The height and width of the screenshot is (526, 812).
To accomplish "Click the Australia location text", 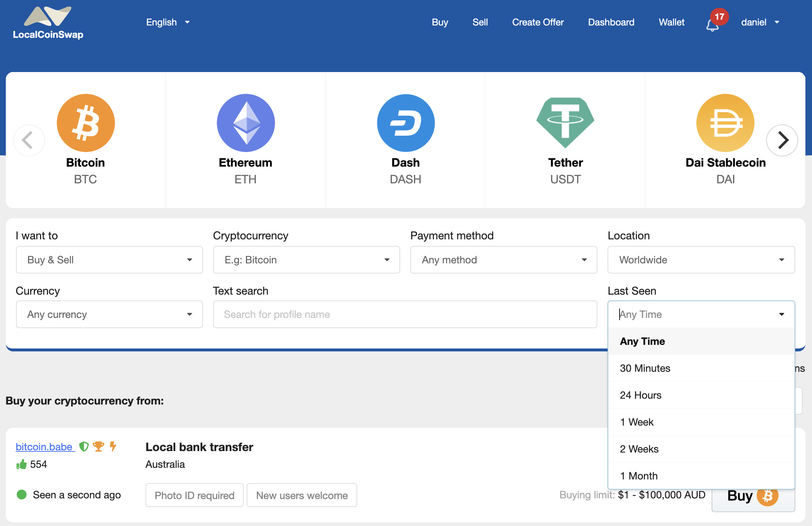I will 165,464.
